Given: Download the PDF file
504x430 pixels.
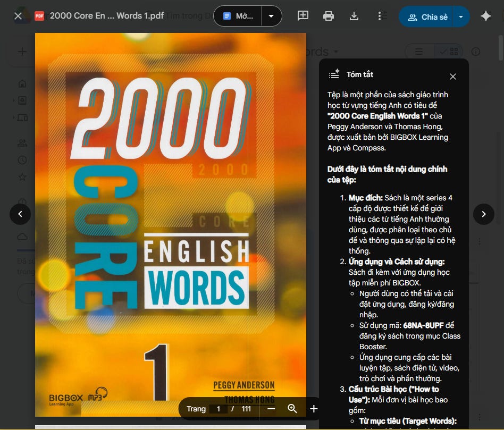Looking at the screenshot, I should [x=354, y=16].
